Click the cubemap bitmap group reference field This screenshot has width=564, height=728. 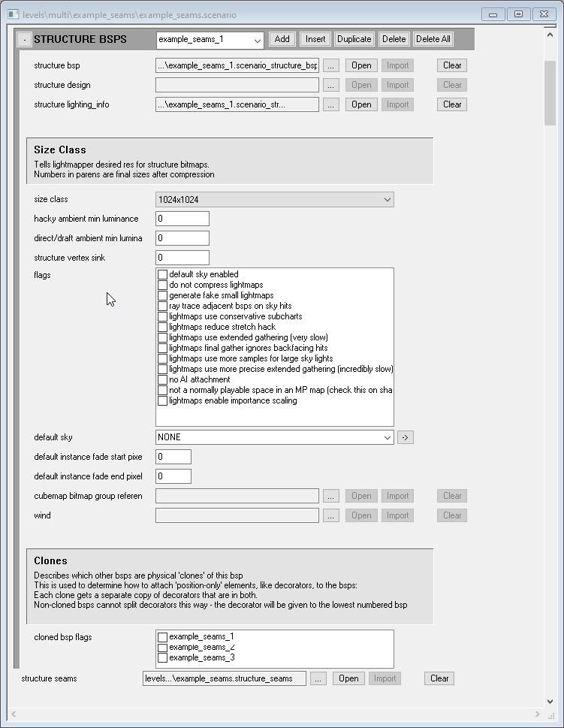(237, 496)
